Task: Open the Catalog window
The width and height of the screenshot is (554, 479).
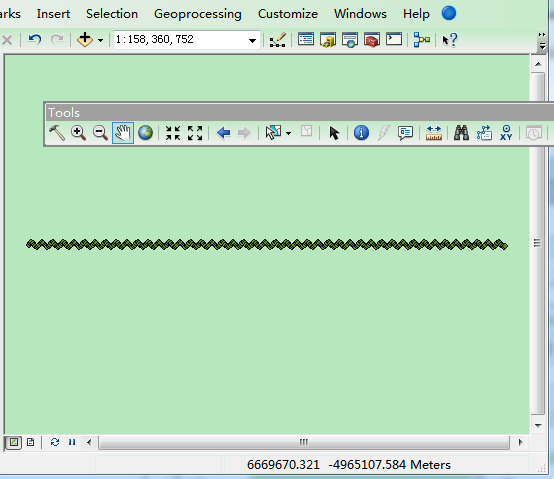Action: point(328,40)
